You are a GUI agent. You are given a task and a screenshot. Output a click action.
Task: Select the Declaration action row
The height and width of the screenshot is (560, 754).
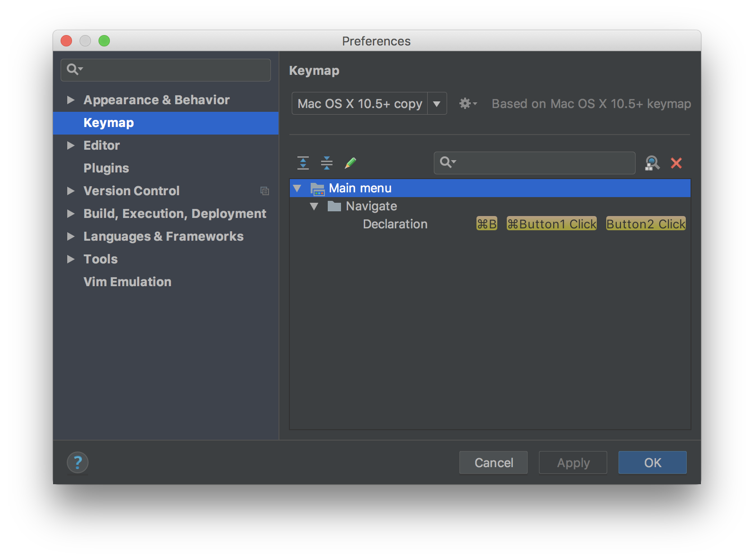click(x=395, y=224)
